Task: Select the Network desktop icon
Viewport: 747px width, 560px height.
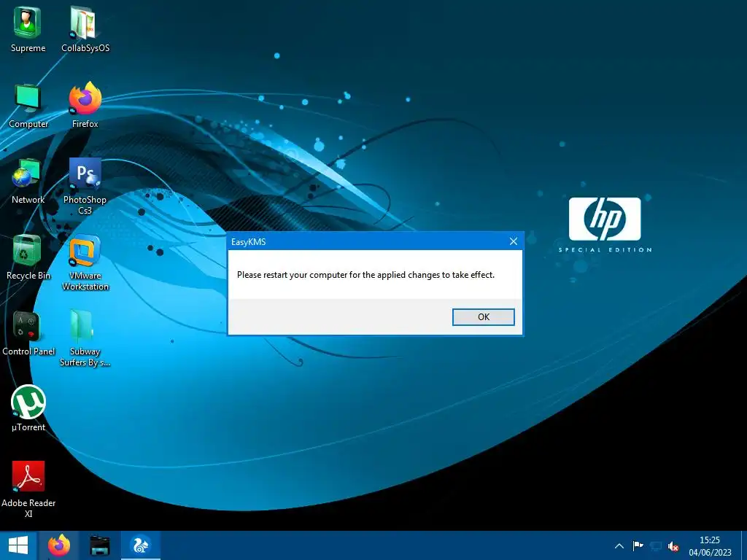Action: (x=28, y=181)
